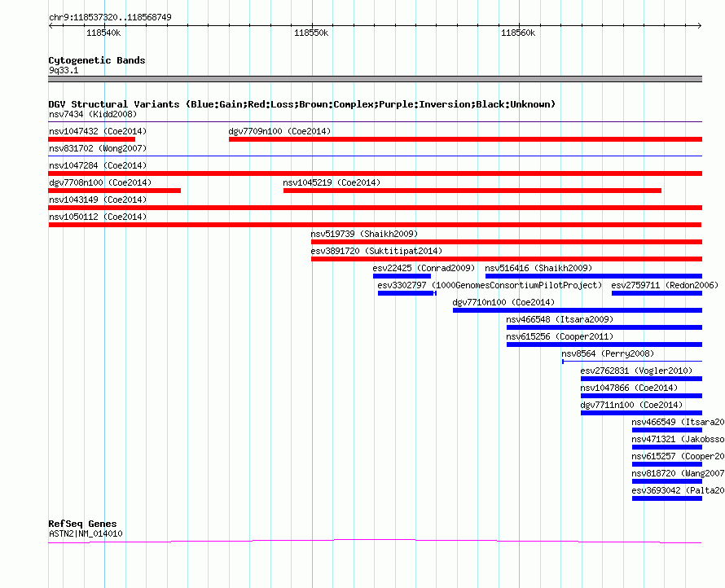Click the blue bar of esv3302797
725x588 pixels.
click(406, 293)
